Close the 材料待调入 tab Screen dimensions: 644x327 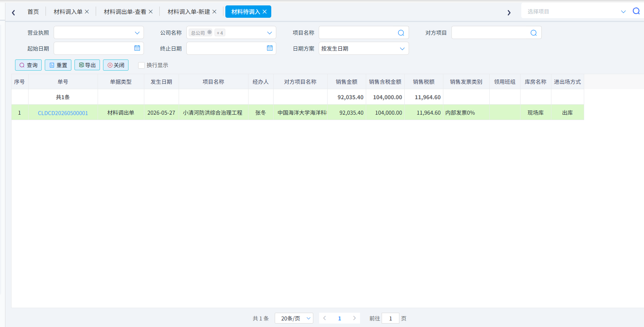(x=265, y=12)
